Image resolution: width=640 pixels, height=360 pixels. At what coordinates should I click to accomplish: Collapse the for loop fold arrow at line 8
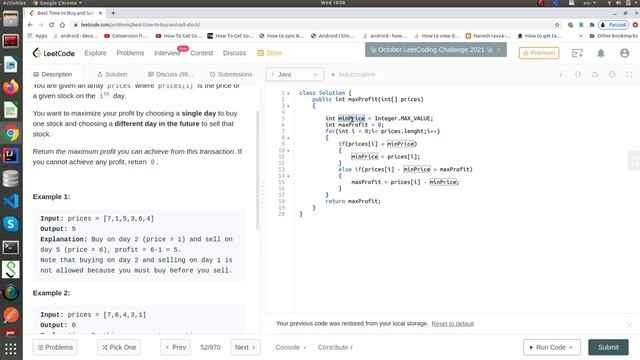coord(289,138)
